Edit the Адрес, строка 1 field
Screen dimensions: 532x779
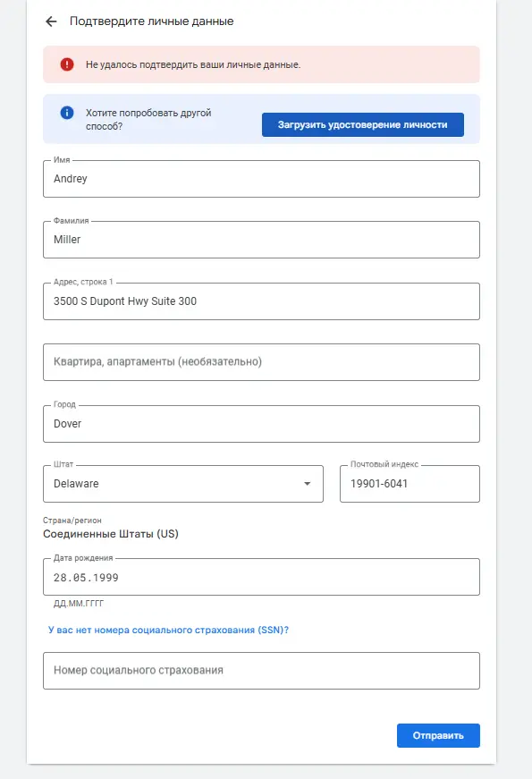point(261,301)
